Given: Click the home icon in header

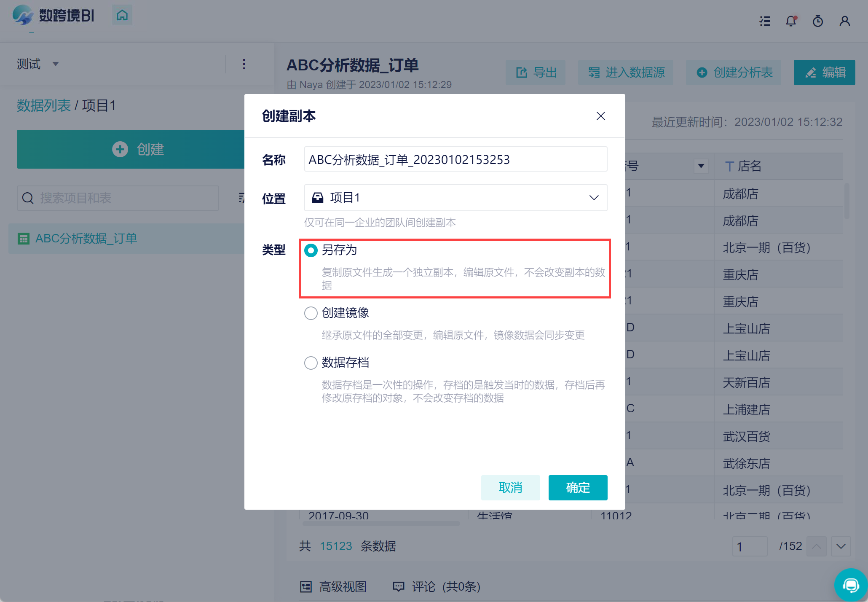Looking at the screenshot, I should click(x=122, y=16).
